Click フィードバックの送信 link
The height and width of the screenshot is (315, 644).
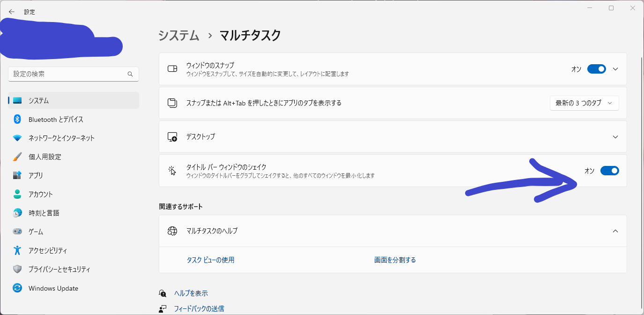[199, 309]
